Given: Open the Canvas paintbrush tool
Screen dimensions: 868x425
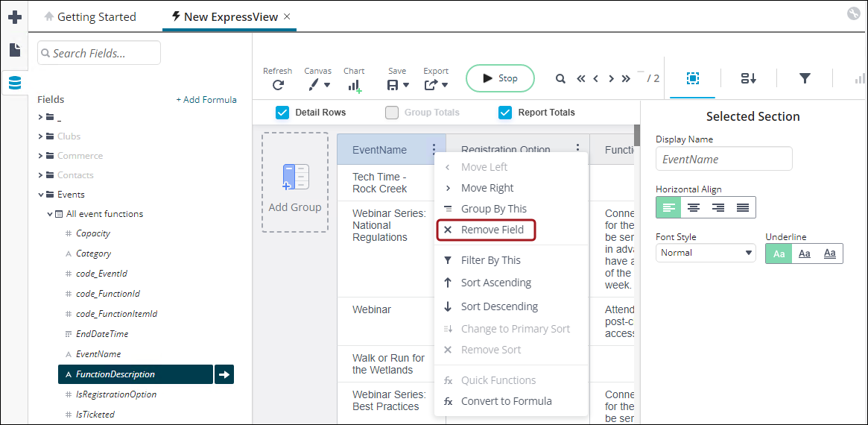Looking at the screenshot, I should coord(314,85).
